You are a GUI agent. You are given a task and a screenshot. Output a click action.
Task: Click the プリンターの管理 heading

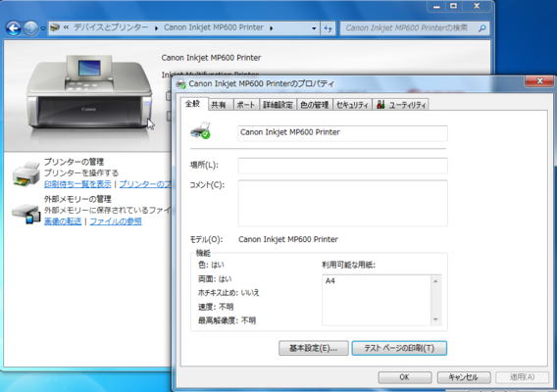[74, 162]
